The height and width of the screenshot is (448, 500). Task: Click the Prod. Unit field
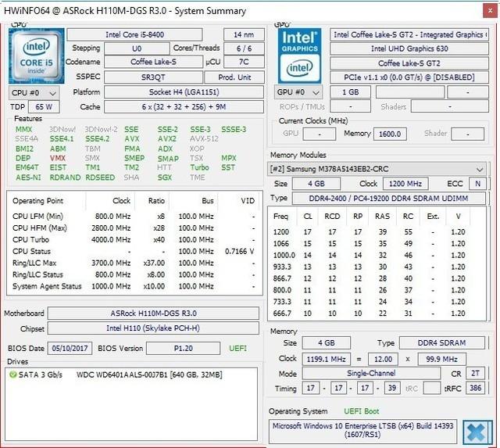tap(234, 77)
